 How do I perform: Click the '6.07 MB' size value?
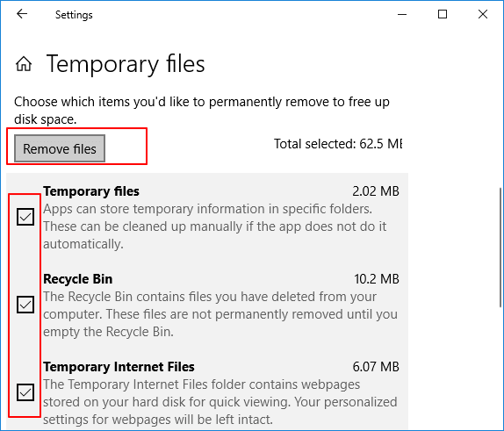[x=376, y=367]
